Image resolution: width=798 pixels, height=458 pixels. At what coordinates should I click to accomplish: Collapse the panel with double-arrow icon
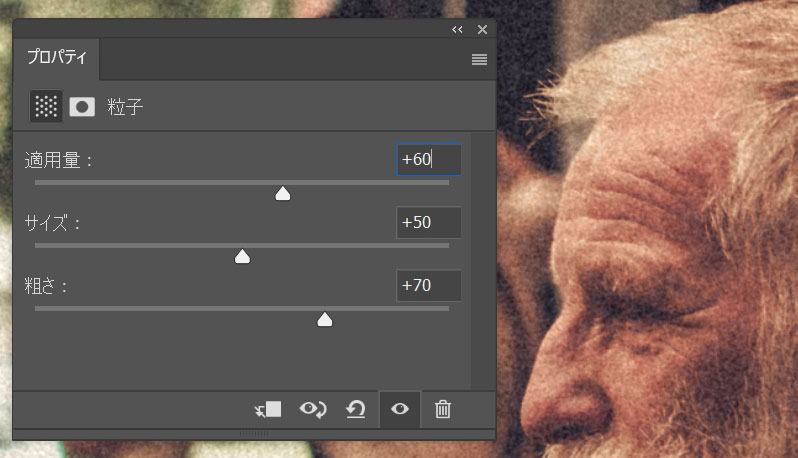(x=457, y=30)
